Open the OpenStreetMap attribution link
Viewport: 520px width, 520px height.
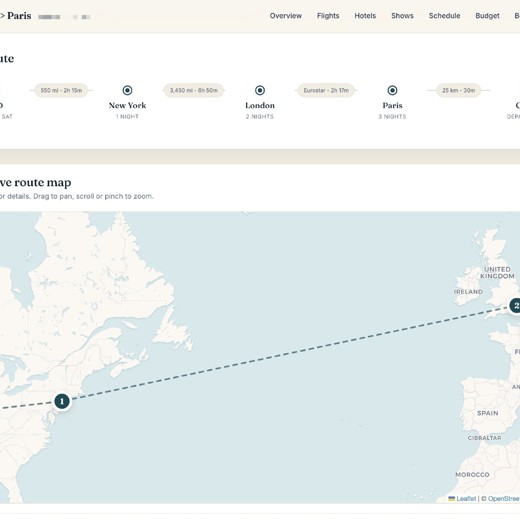pos(504,499)
